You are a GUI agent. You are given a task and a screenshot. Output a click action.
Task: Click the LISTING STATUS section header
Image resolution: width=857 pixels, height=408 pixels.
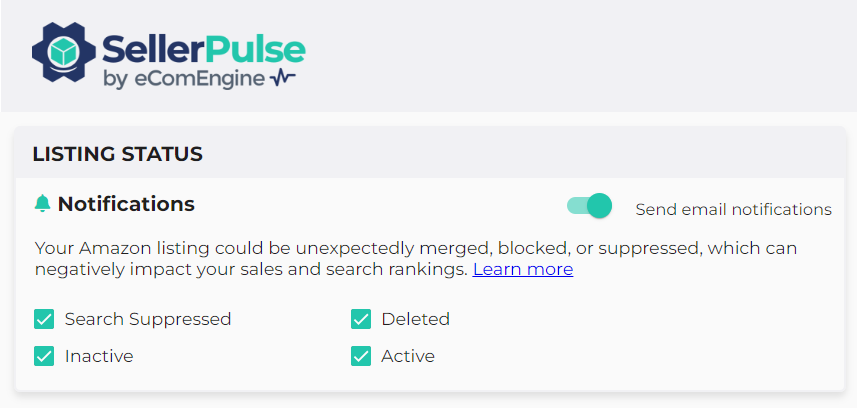point(118,154)
